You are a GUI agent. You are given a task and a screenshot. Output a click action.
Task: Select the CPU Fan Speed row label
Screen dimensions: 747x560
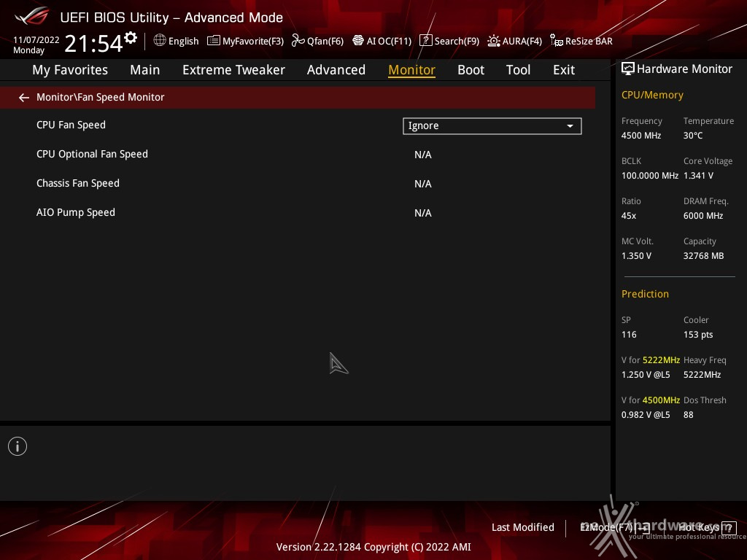point(71,125)
